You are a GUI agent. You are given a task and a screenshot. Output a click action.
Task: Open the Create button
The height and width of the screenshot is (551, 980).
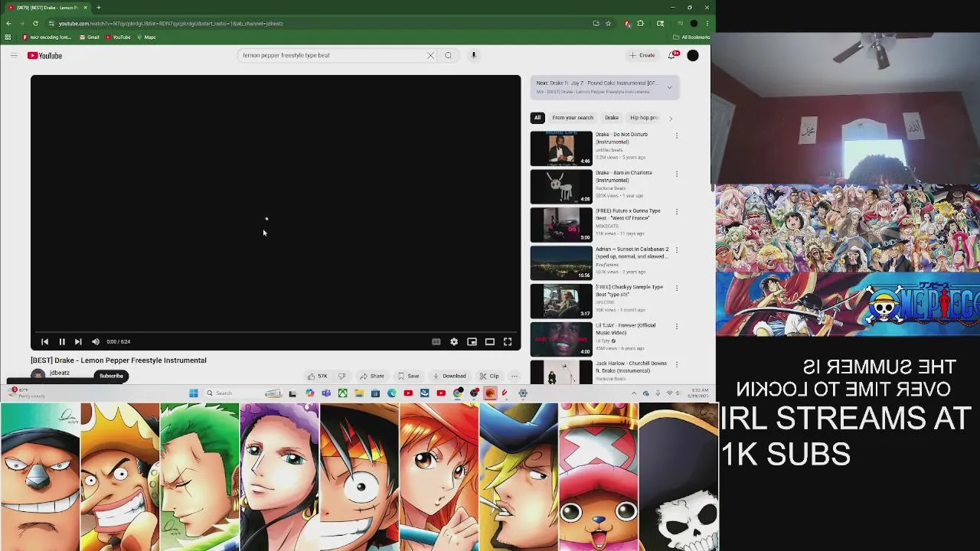point(642,55)
